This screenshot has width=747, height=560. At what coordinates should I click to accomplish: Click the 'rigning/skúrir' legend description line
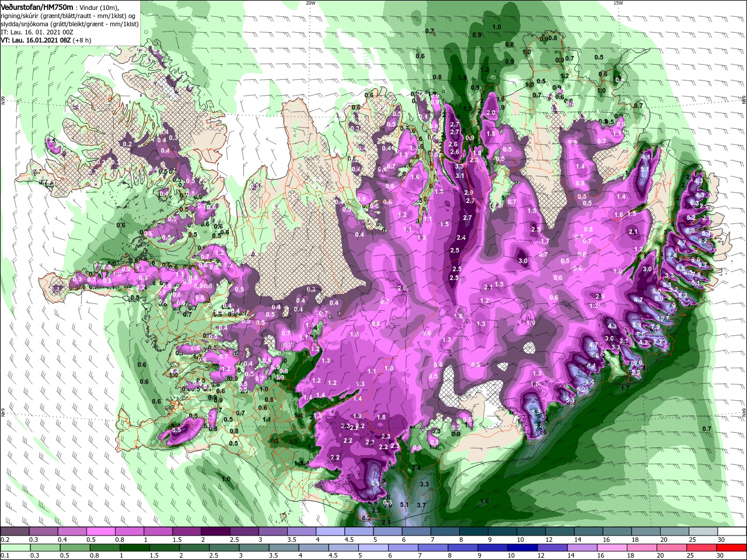(x=69, y=16)
